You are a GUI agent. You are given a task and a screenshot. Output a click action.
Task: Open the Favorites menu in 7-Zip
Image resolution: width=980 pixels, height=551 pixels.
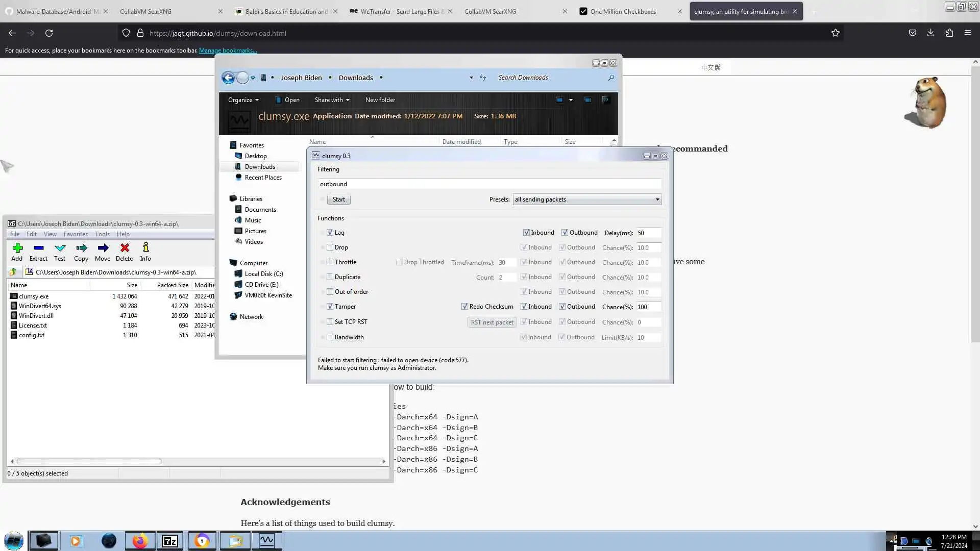coord(76,234)
